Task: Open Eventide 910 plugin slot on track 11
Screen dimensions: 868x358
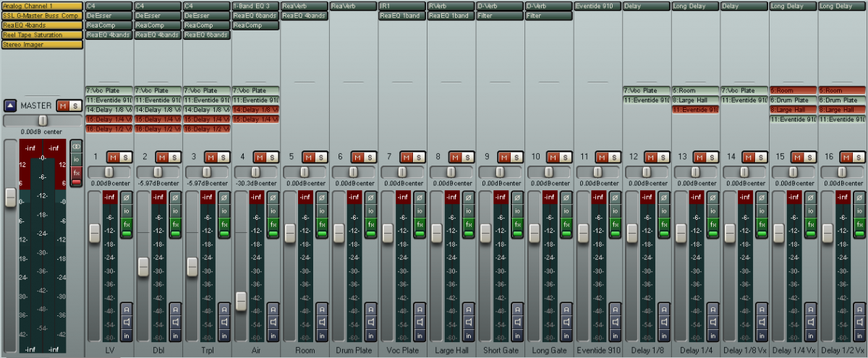Action: click(598, 6)
